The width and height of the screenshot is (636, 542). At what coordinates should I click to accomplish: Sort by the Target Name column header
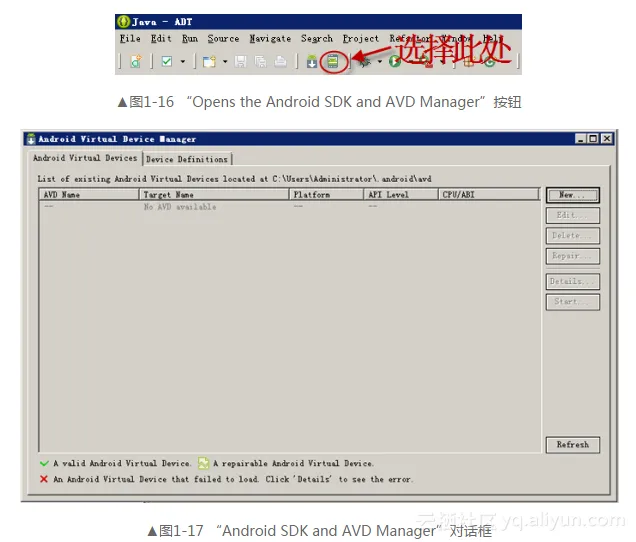[x=214, y=195]
